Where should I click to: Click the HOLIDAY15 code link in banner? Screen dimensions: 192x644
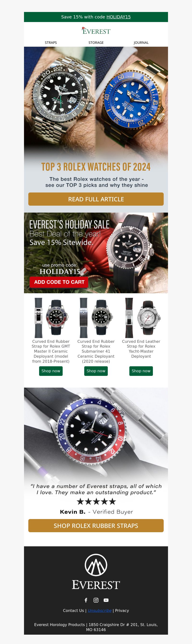tap(119, 17)
